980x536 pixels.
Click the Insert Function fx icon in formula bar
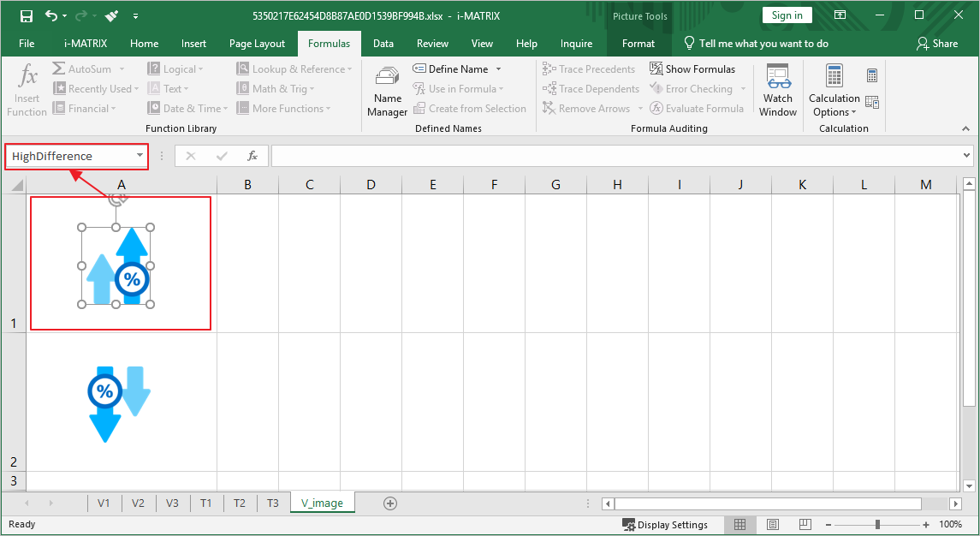[252, 156]
